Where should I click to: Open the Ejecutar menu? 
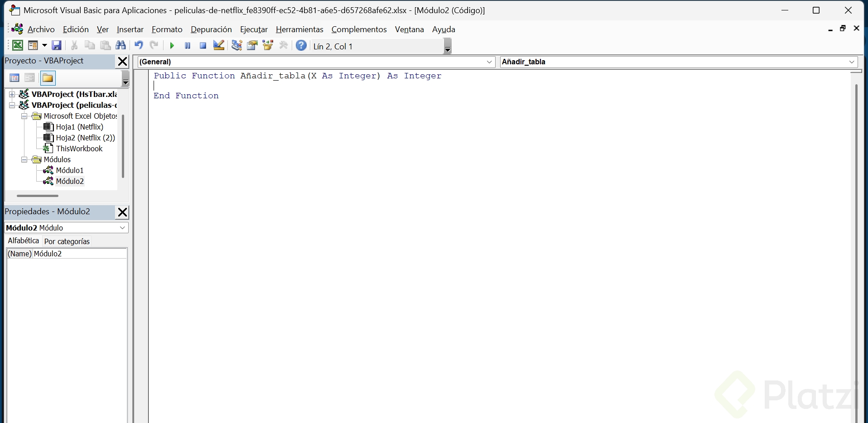pos(254,29)
